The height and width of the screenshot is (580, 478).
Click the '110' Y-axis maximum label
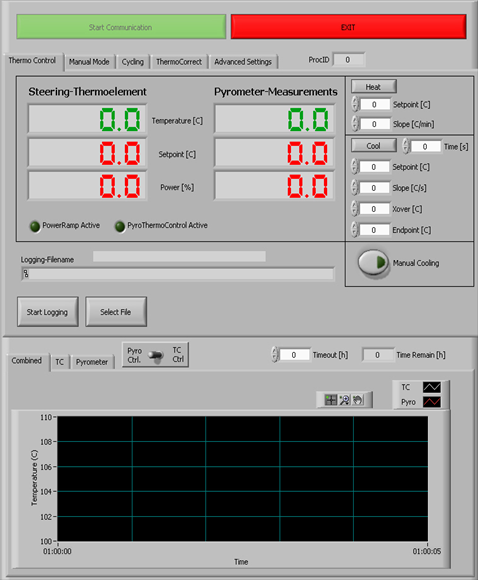coord(46,417)
